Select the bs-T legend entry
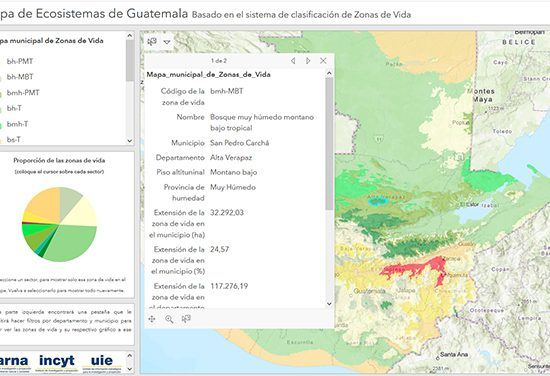 click(x=14, y=140)
